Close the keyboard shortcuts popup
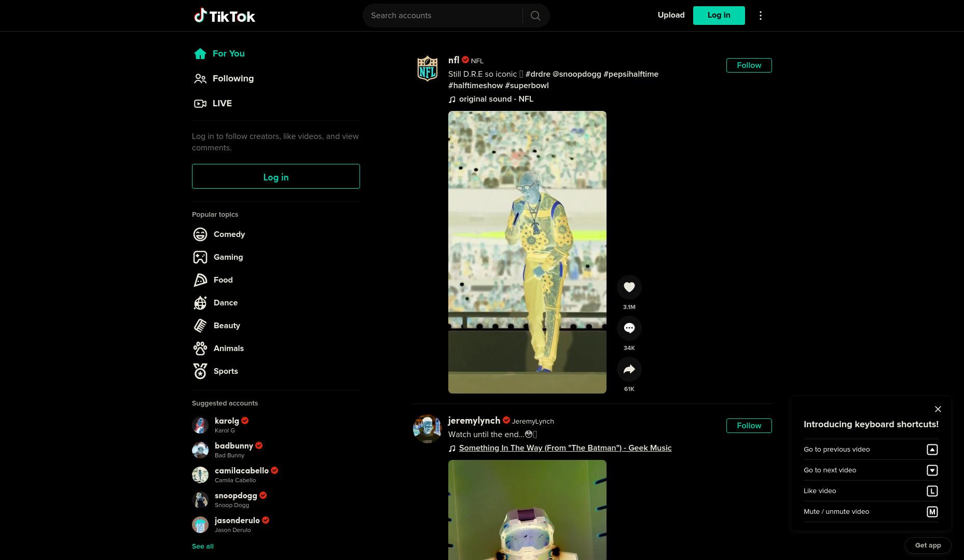This screenshot has width=964, height=560. 938,409
